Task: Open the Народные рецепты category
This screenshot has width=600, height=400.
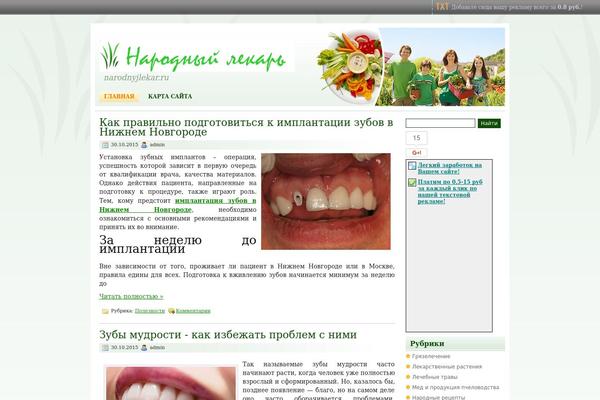Action: [x=439, y=397]
